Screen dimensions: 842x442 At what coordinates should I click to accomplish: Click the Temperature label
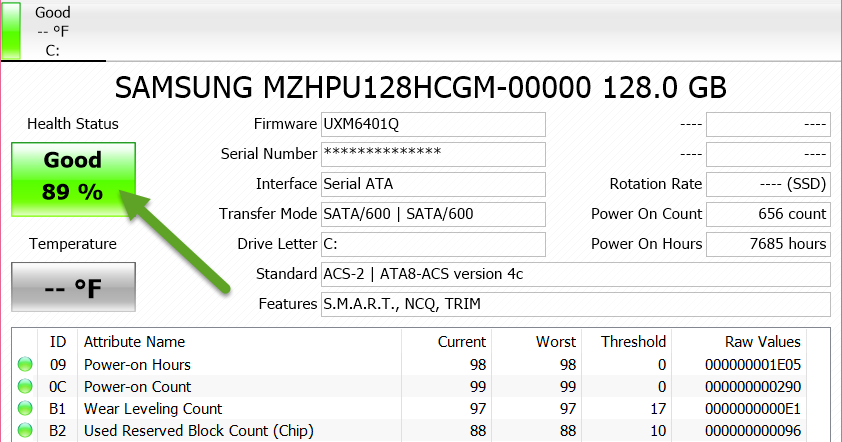tap(73, 244)
